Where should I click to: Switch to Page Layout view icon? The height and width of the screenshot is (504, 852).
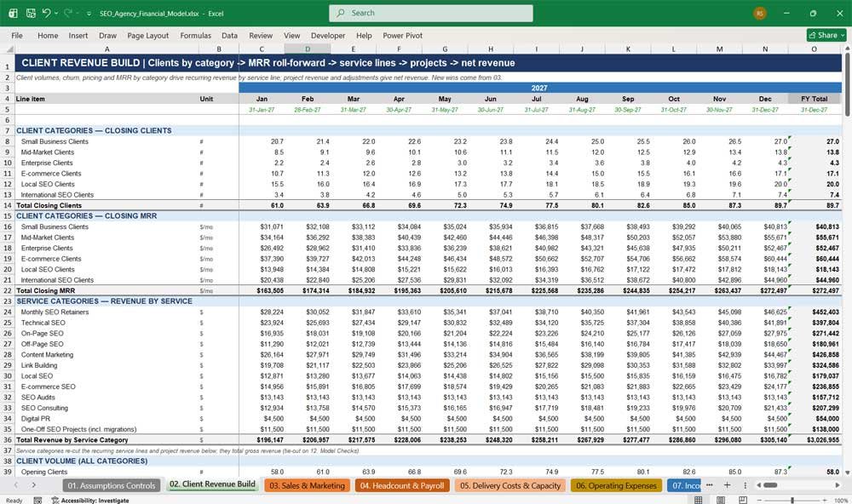coord(721,500)
